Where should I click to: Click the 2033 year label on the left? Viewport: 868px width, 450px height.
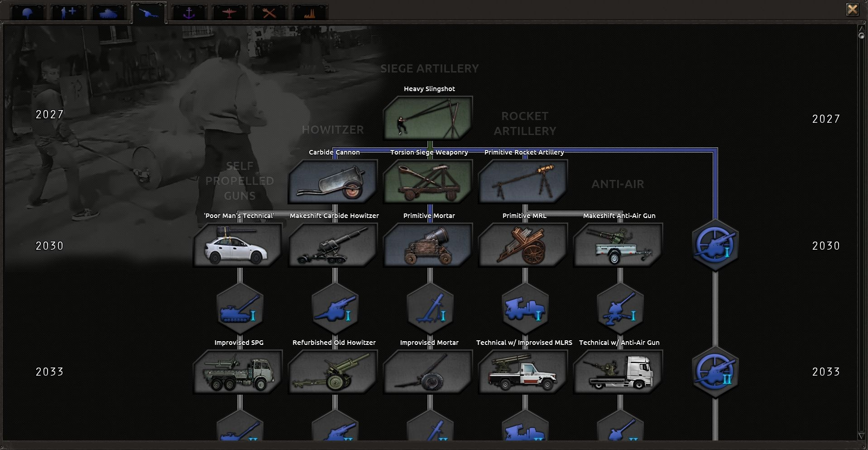[x=50, y=372]
